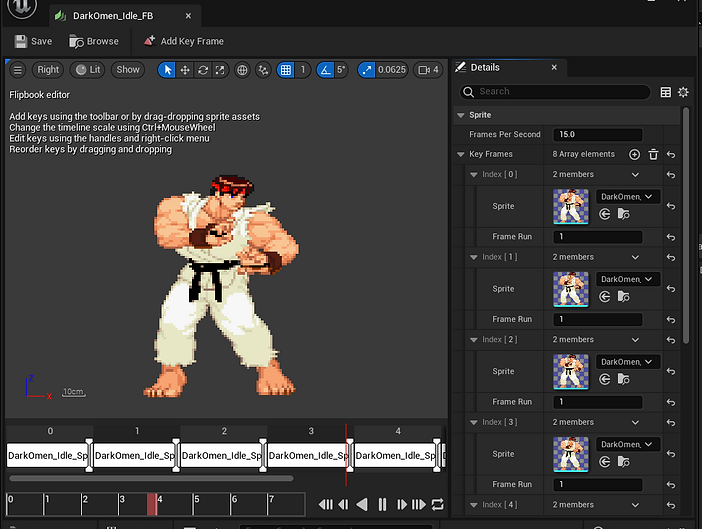This screenshot has height=529, width=702.
Task: Add element to Key Frames array
Action: pos(634,154)
